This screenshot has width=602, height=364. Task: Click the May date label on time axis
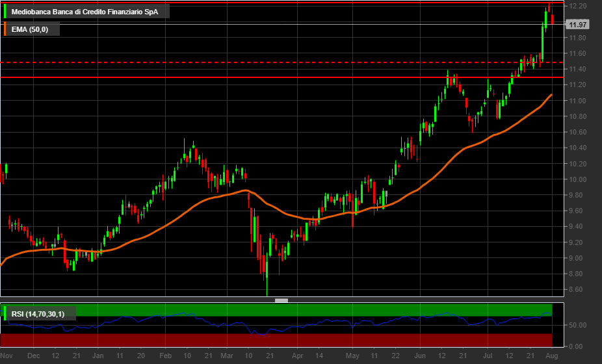[352, 356]
